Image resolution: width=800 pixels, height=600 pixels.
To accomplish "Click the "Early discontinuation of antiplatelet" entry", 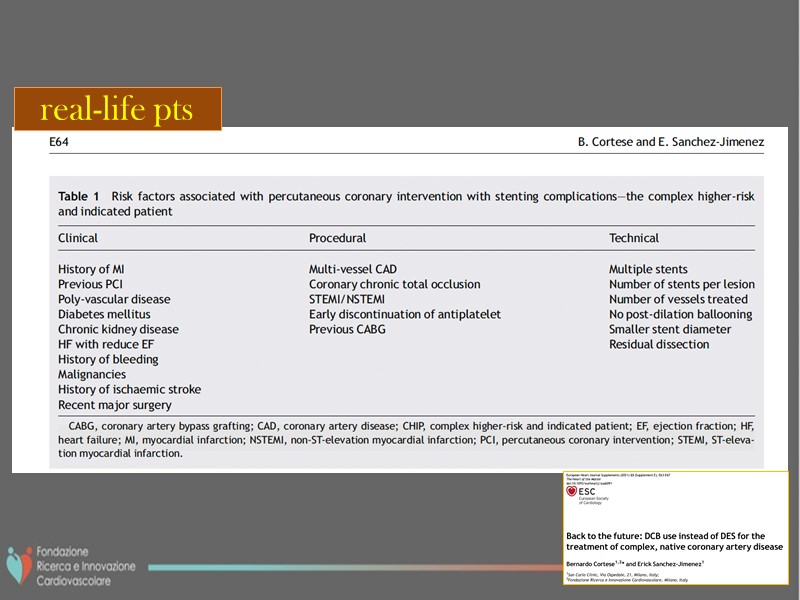I will [x=404, y=314].
